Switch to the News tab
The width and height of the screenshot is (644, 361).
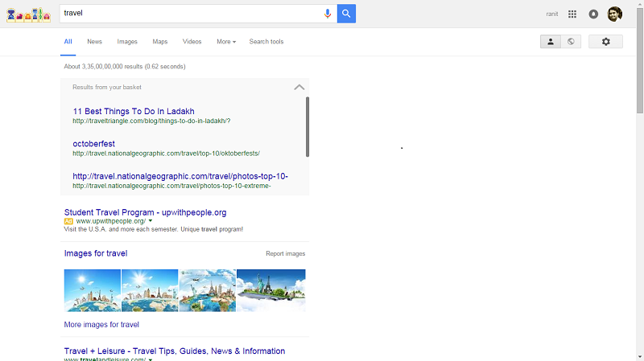(x=94, y=42)
